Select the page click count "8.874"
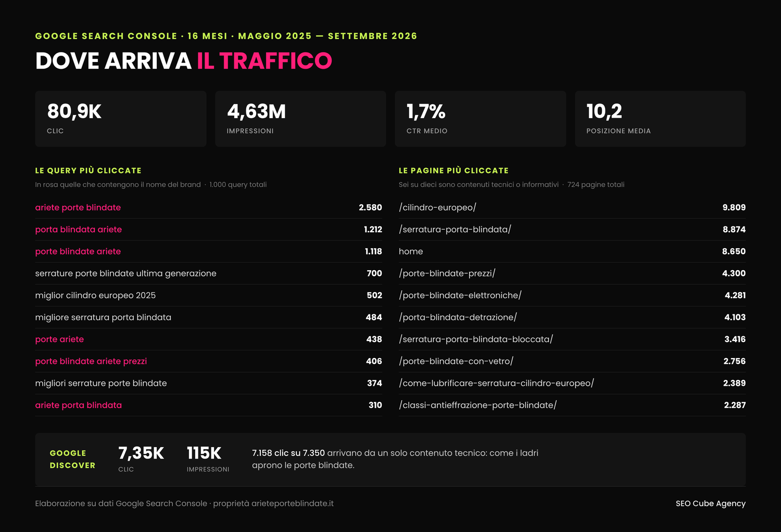The height and width of the screenshot is (532, 781). point(734,229)
